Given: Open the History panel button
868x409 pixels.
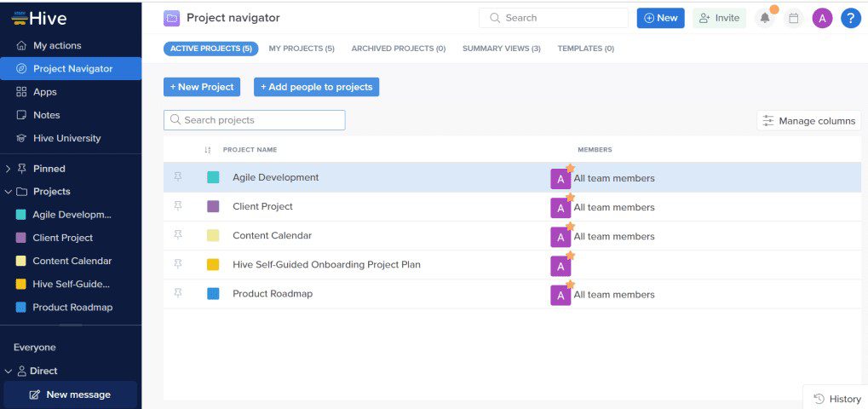Looking at the screenshot, I should (x=837, y=399).
